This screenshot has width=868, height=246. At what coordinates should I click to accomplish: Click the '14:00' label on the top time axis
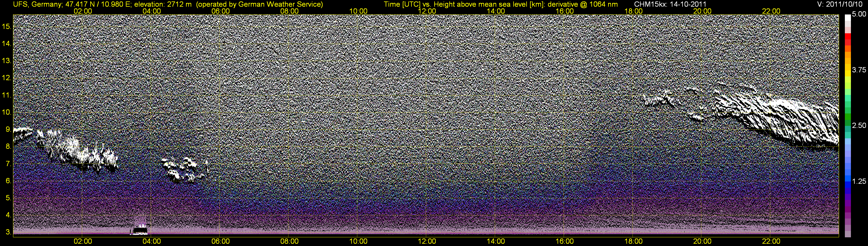click(x=496, y=11)
